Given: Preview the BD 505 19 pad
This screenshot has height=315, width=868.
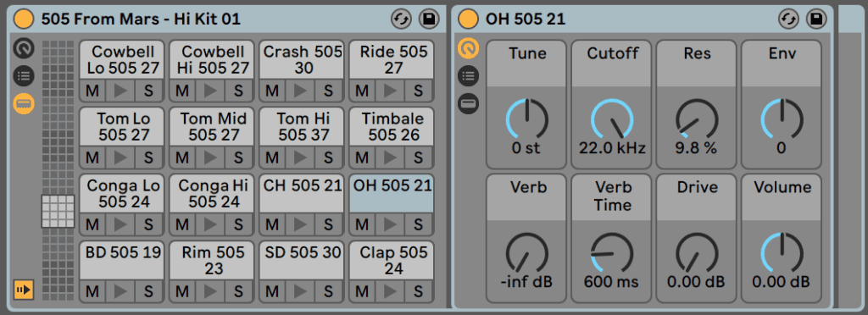Looking at the screenshot, I should pyautogui.click(x=120, y=291).
